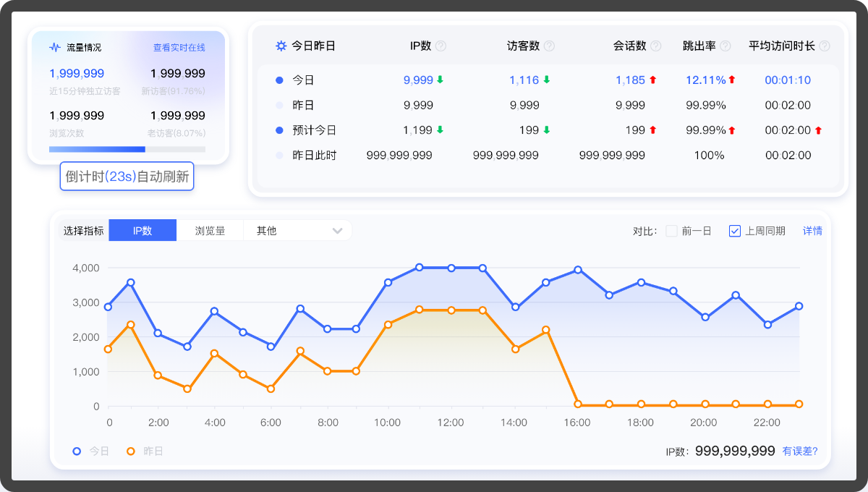Viewport: 868px width, 492px height.
Task: Select the IP数 indicator tab
Action: (142, 231)
